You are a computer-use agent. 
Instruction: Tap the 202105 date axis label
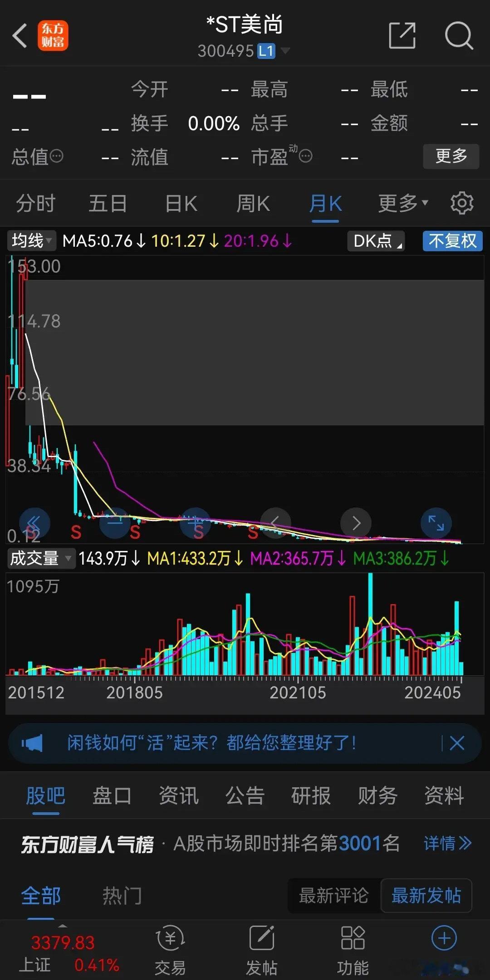(298, 692)
